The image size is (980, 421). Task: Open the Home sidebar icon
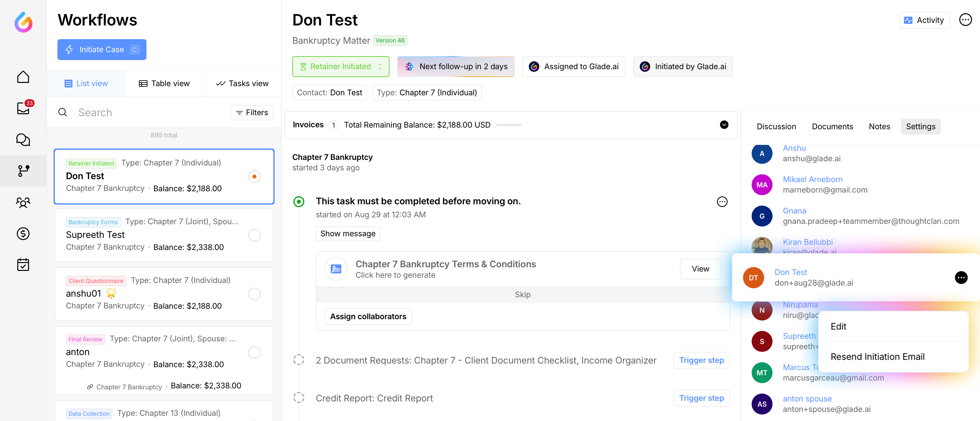23,77
